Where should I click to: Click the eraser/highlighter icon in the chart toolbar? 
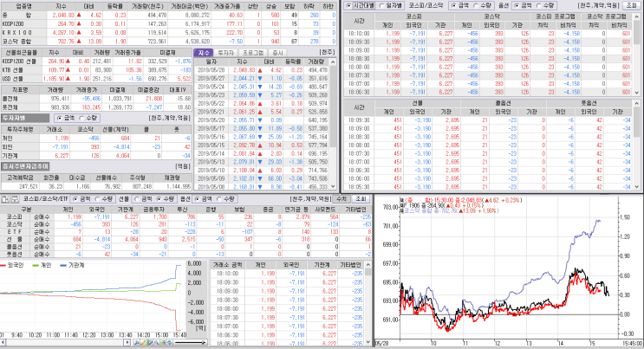(x=150, y=342)
